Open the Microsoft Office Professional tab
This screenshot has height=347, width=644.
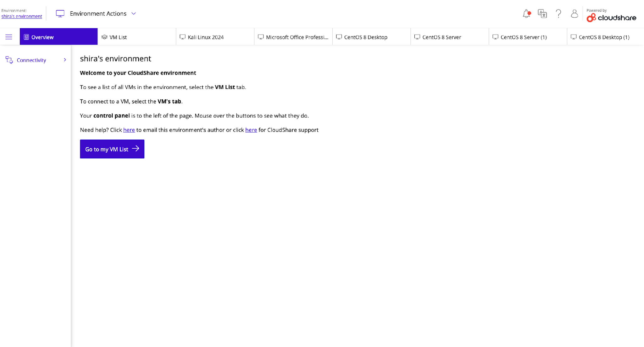293,37
